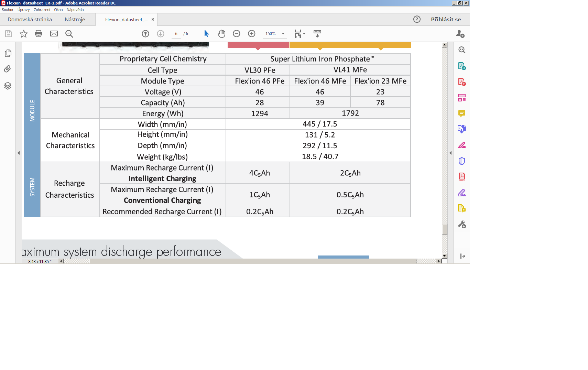This screenshot has height=370, width=588.
Task: Zoom out with the minus icon
Action: coord(237,34)
